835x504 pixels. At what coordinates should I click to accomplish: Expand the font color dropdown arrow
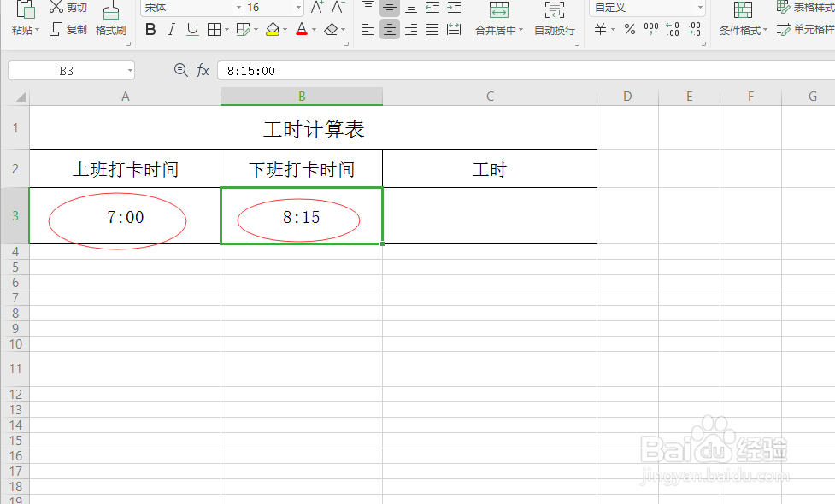point(315,30)
